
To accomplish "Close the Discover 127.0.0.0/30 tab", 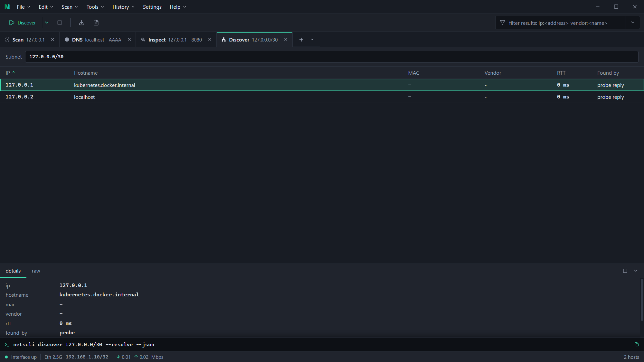I will point(286,40).
